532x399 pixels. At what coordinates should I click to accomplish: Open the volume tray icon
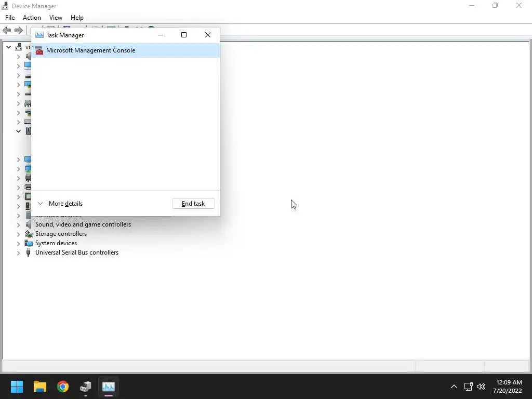click(481, 387)
